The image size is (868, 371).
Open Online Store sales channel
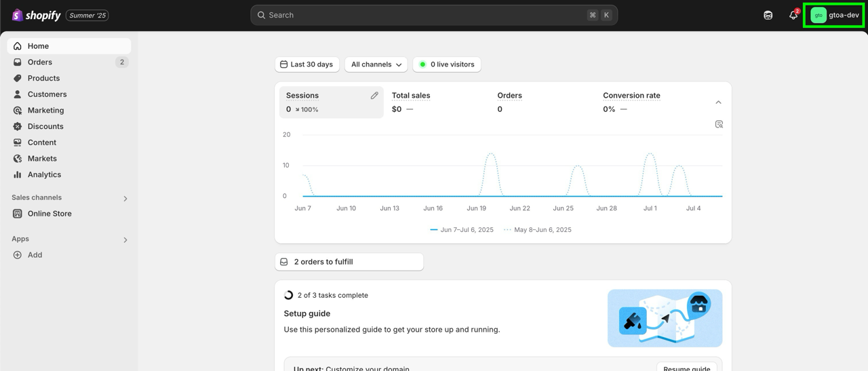click(x=50, y=214)
